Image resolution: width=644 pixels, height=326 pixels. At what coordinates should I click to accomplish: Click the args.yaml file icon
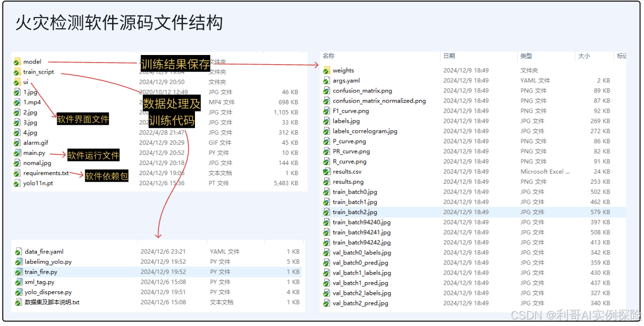pyautogui.click(x=326, y=81)
